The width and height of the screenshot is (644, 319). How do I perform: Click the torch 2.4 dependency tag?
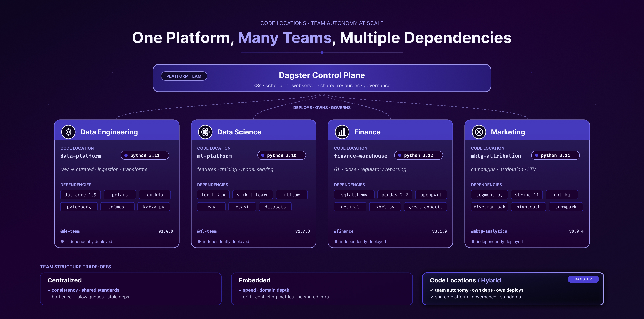pyautogui.click(x=213, y=195)
